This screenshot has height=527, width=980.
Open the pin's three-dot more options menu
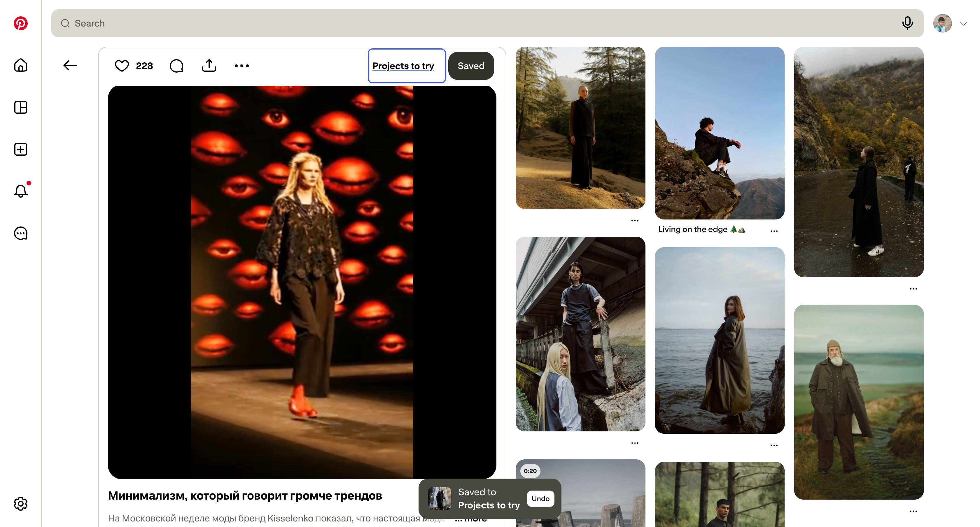pyautogui.click(x=242, y=66)
